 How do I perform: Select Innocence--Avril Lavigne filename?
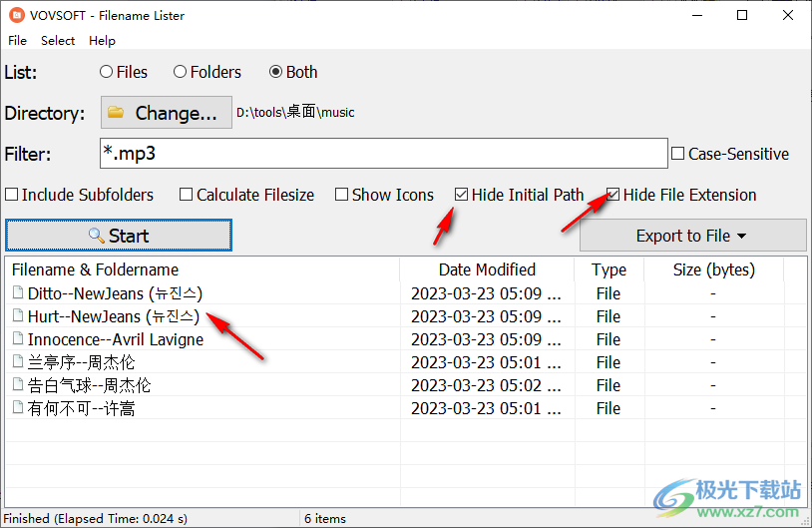click(116, 339)
